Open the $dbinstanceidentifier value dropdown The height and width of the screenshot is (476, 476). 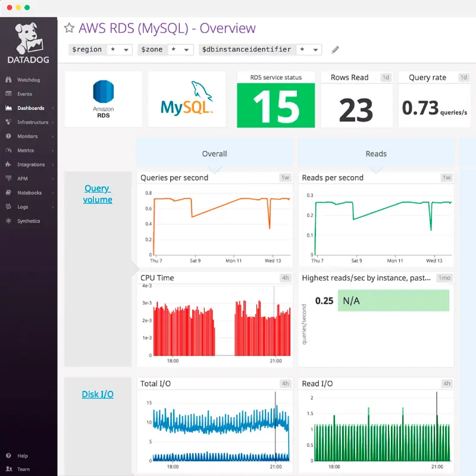click(309, 49)
